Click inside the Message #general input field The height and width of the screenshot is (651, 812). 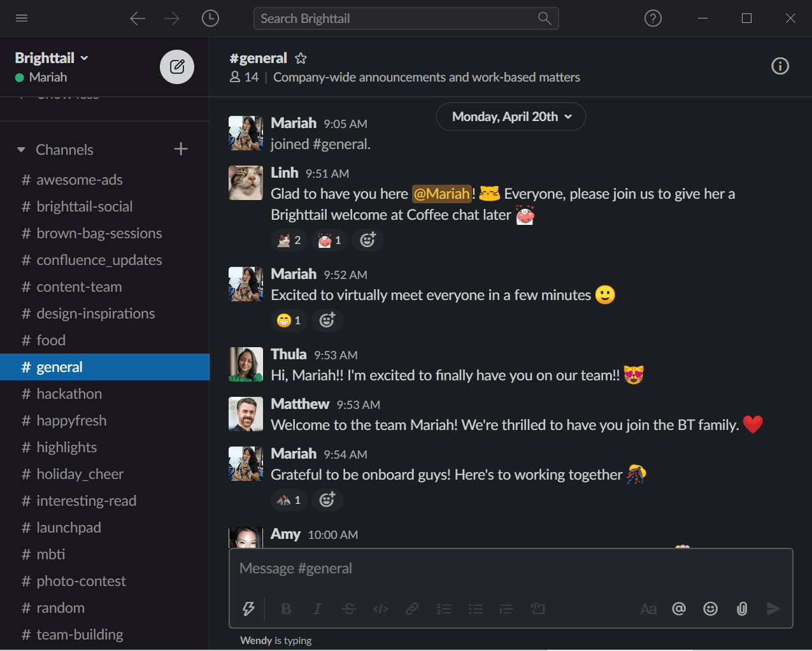coord(446,568)
